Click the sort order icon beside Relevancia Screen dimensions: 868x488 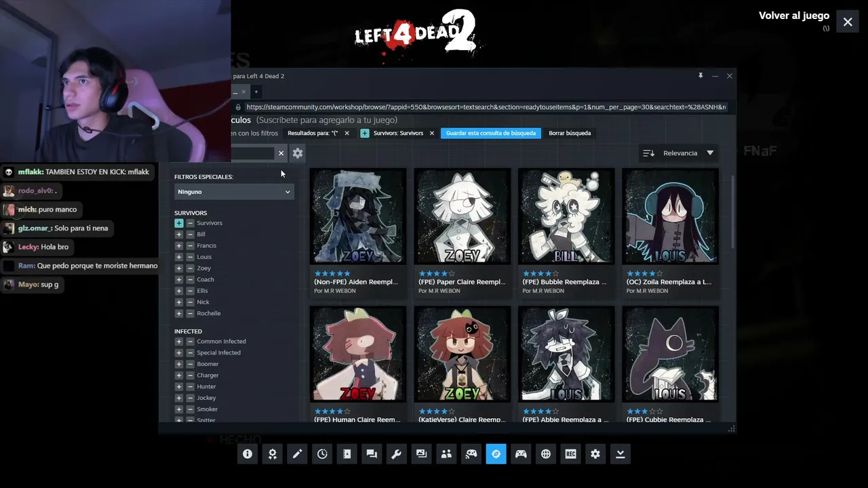point(648,153)
